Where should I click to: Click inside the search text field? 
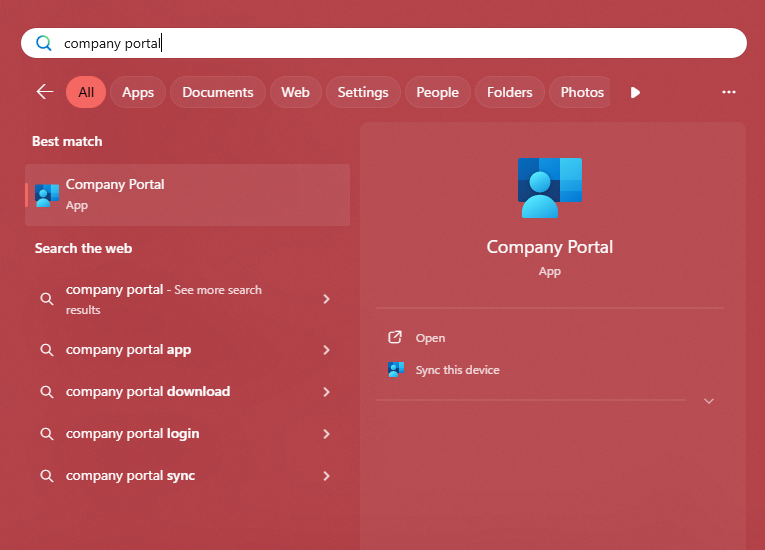(x=383, y=43)
